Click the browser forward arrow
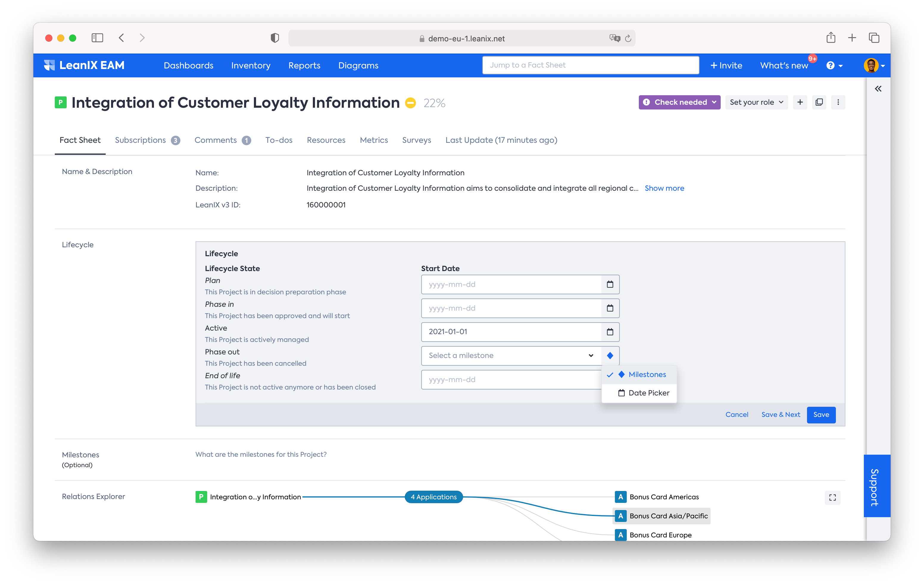 click(142, 37)
